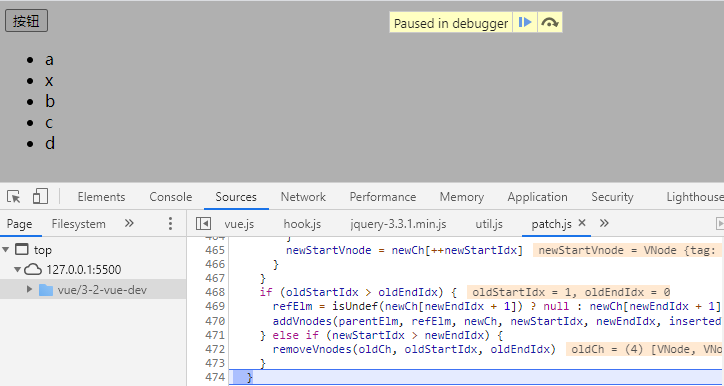Switch to hook.js file tab
This screenshot has width=724, height=386.
pos(302,224)
